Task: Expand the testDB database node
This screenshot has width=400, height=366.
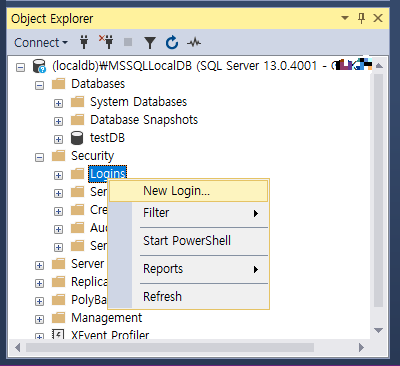Action: [58, 140]
